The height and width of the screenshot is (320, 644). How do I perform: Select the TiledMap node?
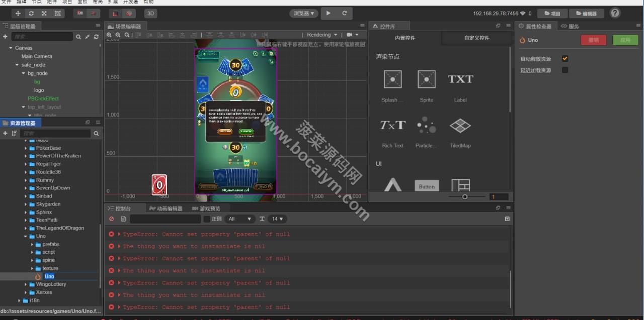pyautogui.click(x=460, y=132)
